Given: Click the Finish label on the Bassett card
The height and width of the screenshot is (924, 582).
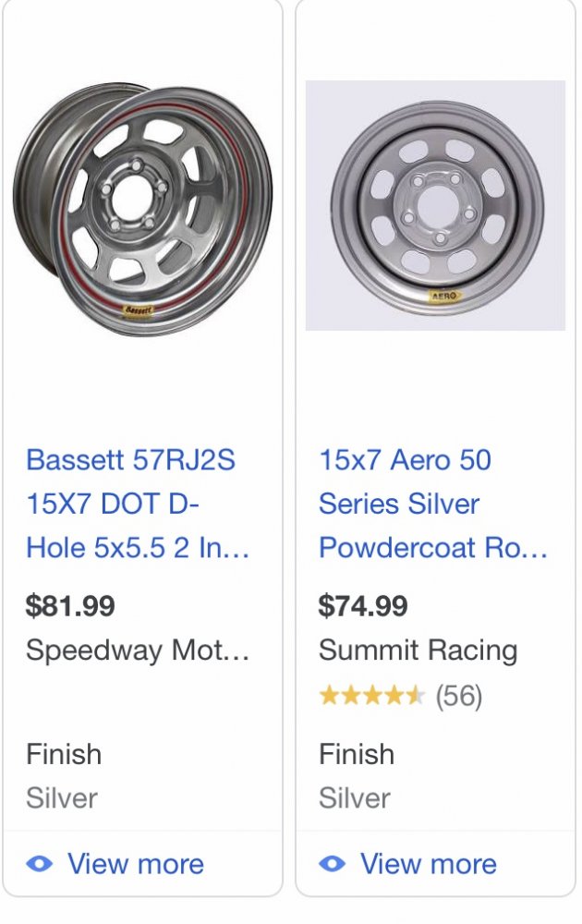Looking at the screenshot, I should pyautogui.click(x=64, y=754).
